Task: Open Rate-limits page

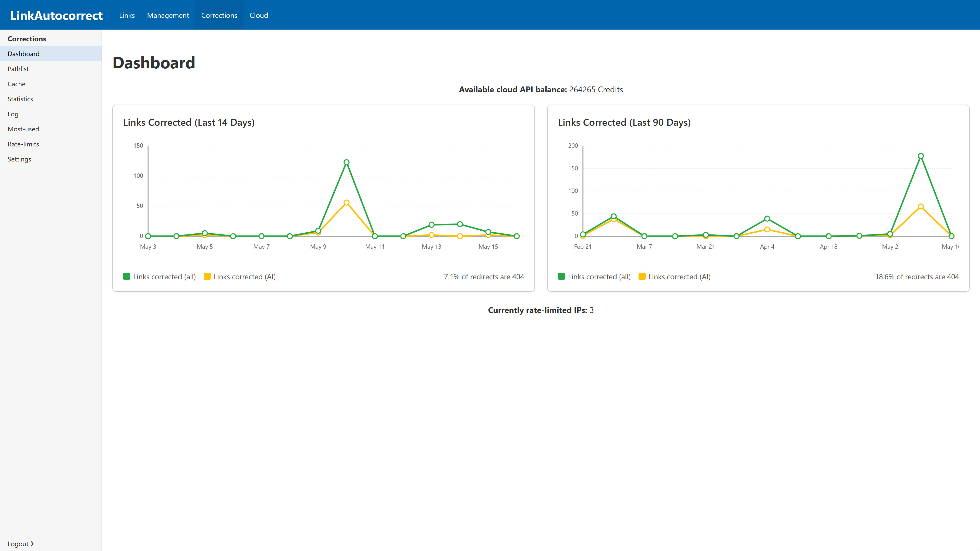Action: pos(51,144)
